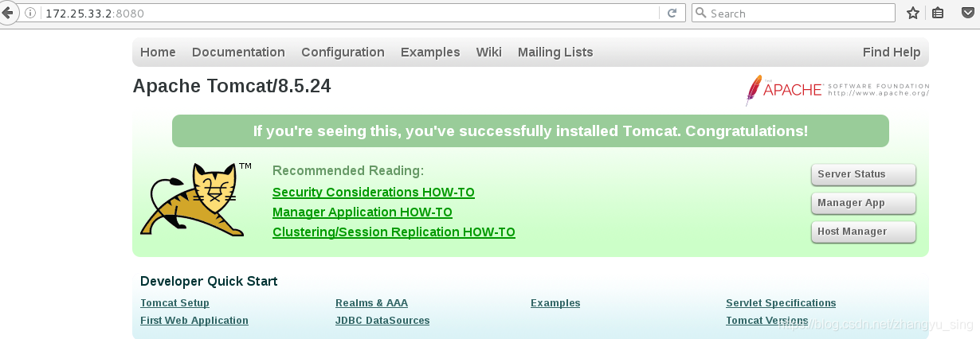The width and height of the screenshot is (980, 339).
Task: Click the Manager App button
Action: tap(863, 203)
